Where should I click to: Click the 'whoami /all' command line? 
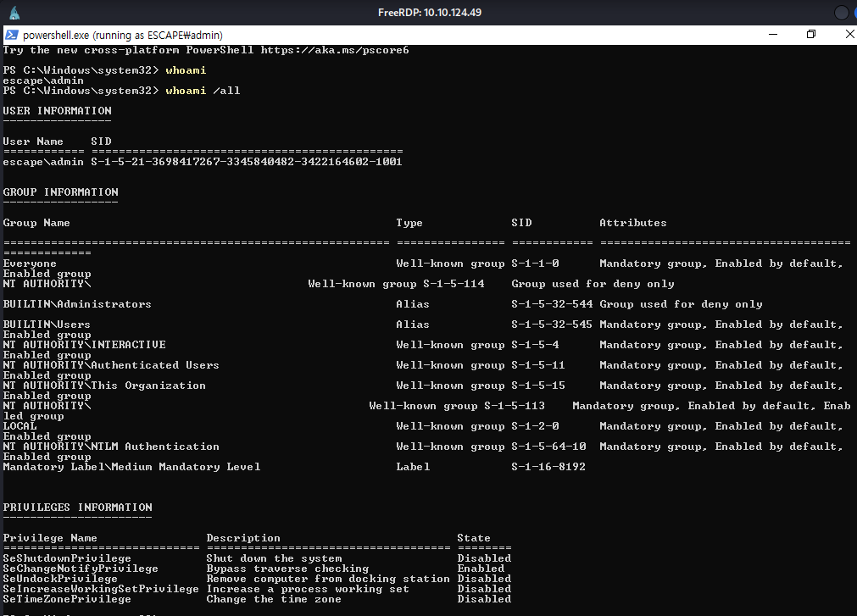point(203,91)
